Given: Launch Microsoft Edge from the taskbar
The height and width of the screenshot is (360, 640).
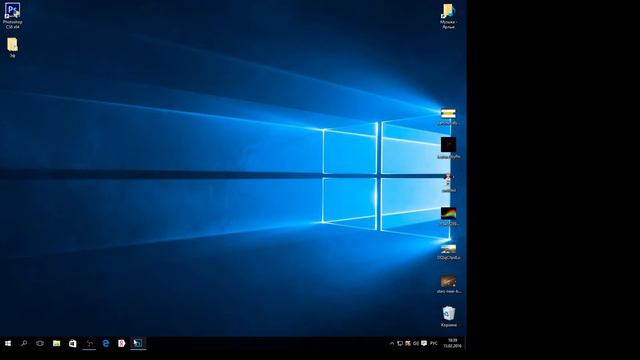Looking at the screenshot, I should point(105,343).
